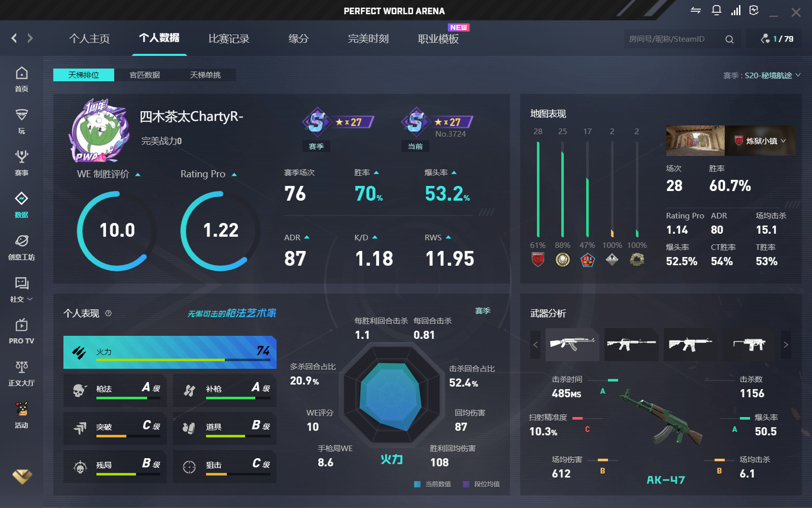Select the 残局 clutch card
Image resolution: width=812 pixels, height=508 pixels.
point(115,466)
